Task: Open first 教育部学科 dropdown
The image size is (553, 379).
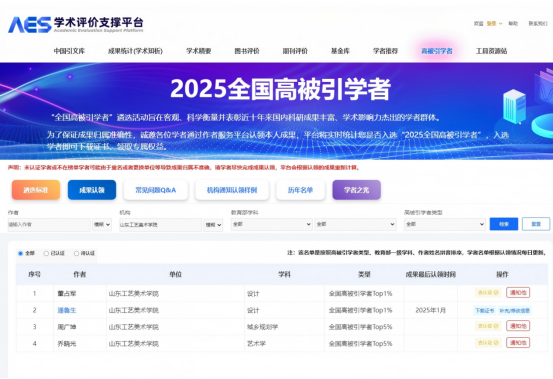Action: [x=272, y=224]
